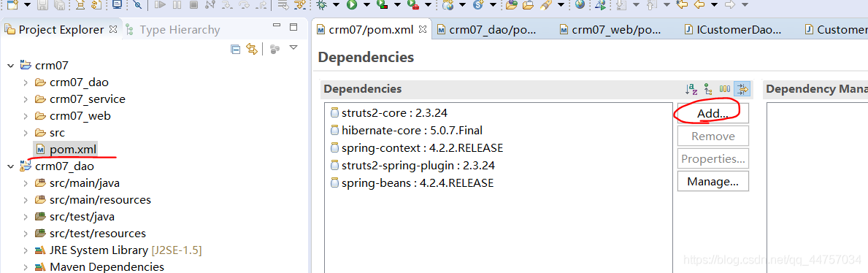This screenshot has height=273, width=868.
Task: Collapse the crm07 project node
Action: point(10,66)
